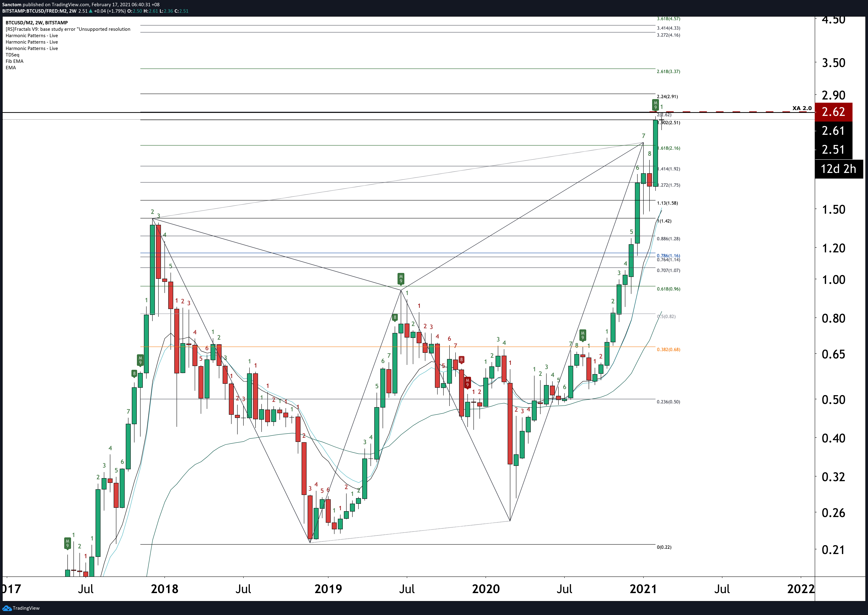Select the 0.886(1.28) Fibonacci label
This screenshot has height=615, width=868.
pyautogui.click(x=668, y=239)
